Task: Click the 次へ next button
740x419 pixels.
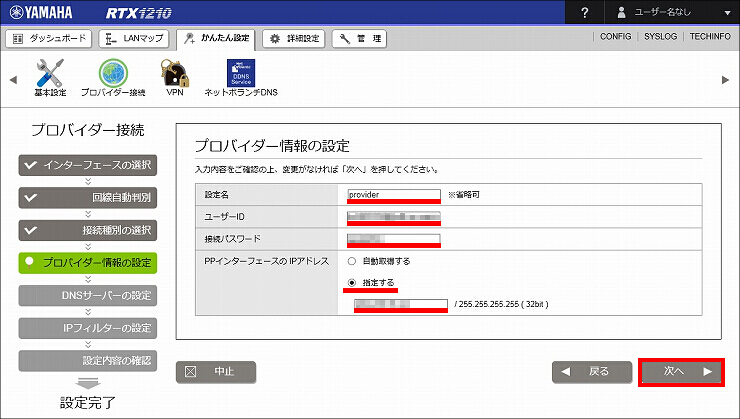Action: coord(681,372)
